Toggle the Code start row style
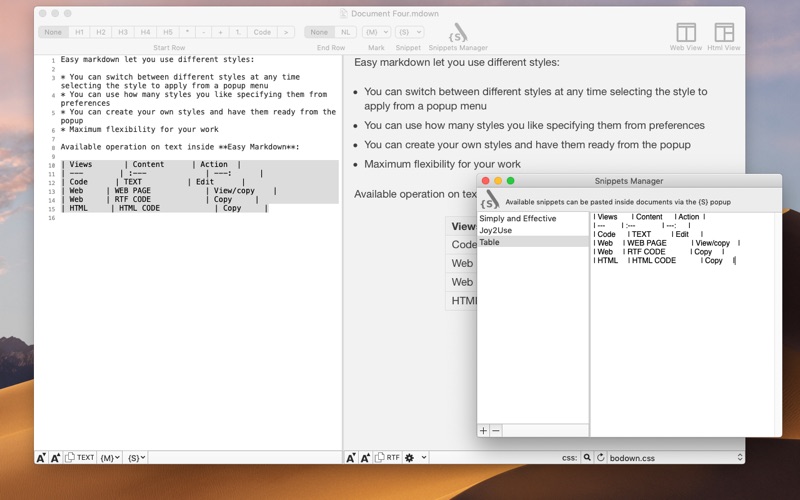Viewport: 800px width, 500px height. tap(262, 32)
